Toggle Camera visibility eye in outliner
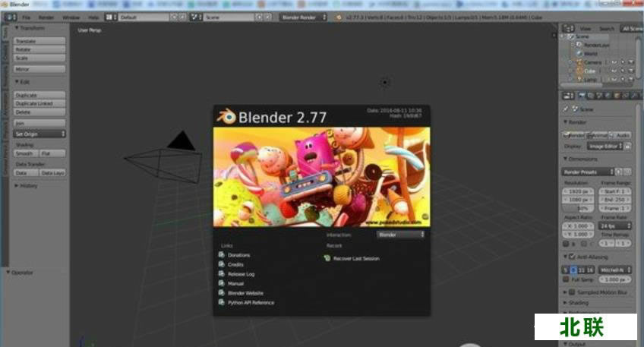Viewport: 644px width, 347px height. pos(614,62)
